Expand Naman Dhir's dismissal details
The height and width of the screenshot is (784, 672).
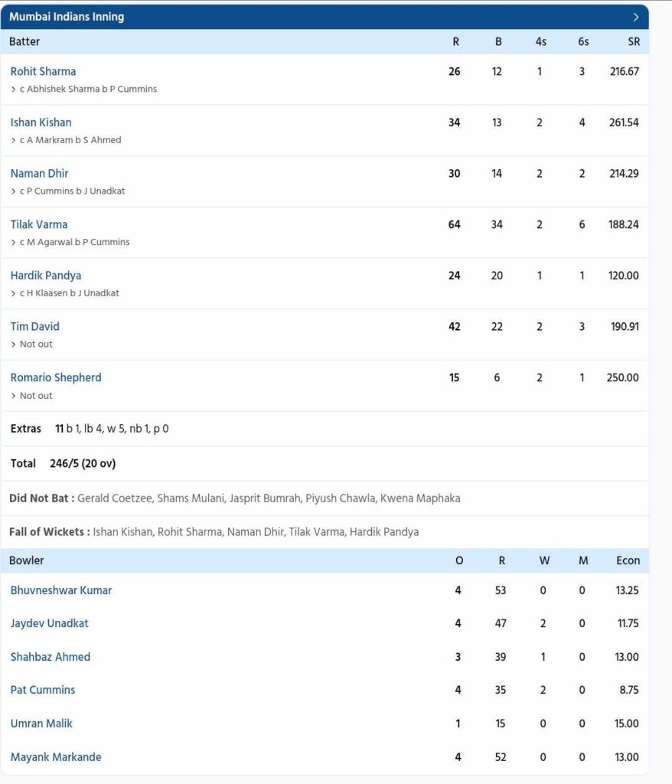coord(14,191)
